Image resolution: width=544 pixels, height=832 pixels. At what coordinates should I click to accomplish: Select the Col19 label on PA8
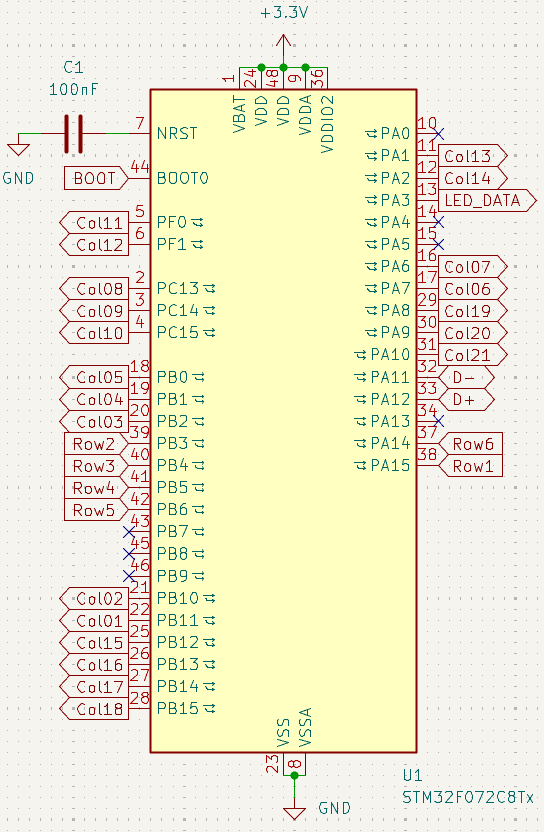coord(473,311)
